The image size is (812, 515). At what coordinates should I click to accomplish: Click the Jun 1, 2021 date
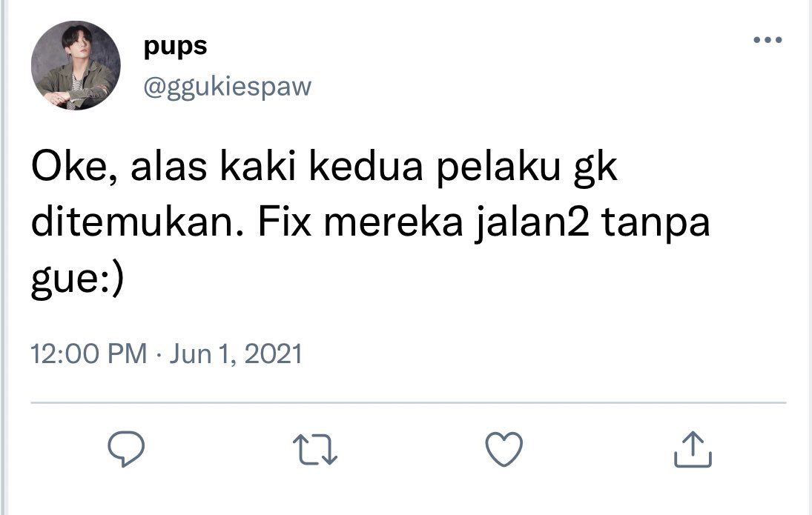coord(236,354)
